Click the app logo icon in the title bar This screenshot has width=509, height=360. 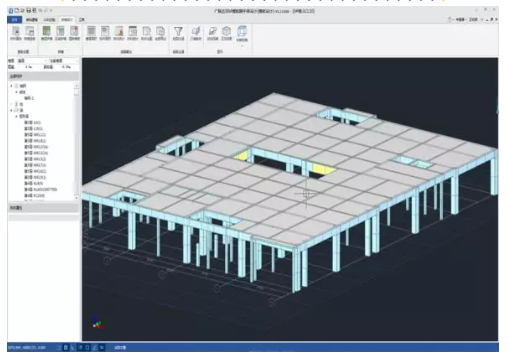pos(11,11)
